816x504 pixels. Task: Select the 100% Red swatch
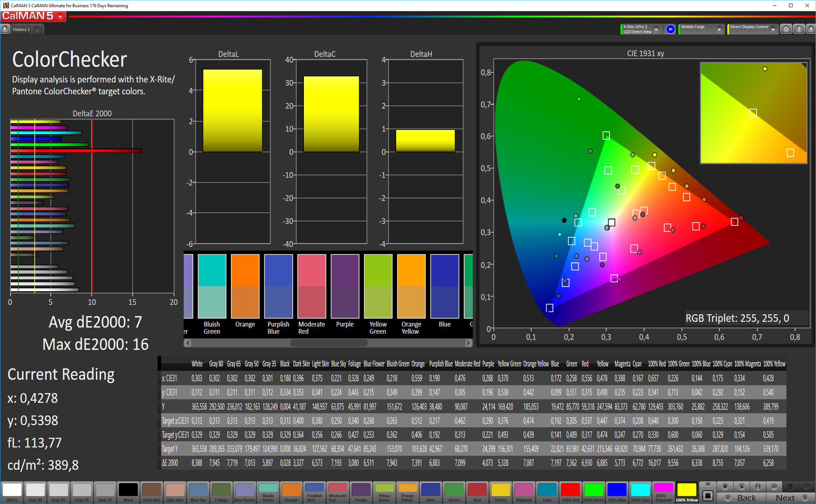(x=570, y=493)
